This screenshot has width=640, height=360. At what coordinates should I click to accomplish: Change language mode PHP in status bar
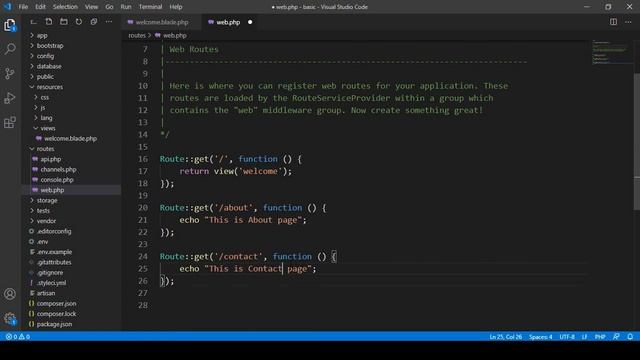point(600,337)
